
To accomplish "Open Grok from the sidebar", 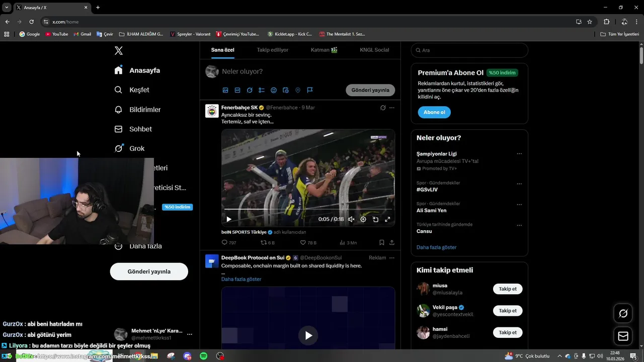I will 129,148.
